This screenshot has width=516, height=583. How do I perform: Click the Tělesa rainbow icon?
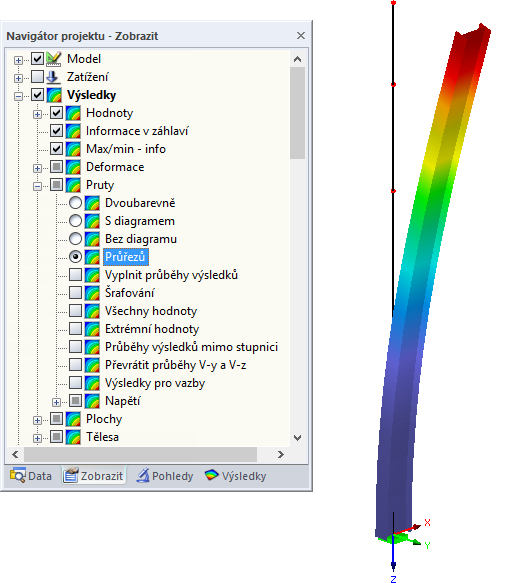pyautogui.click(x=73, y=437)
